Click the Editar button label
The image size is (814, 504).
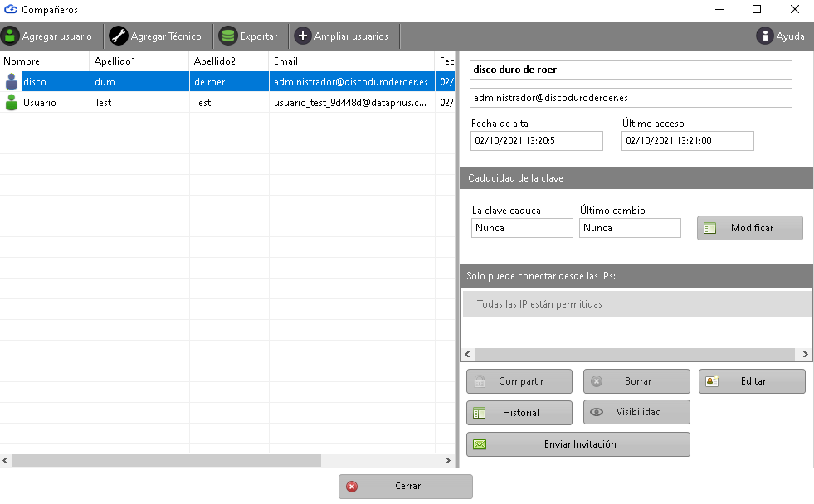coord(753,381)
